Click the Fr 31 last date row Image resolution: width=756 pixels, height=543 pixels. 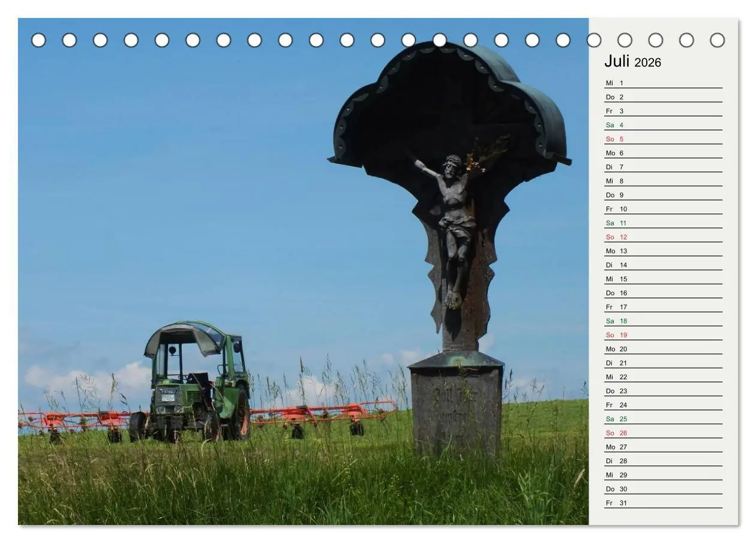[x=663, y=503]
